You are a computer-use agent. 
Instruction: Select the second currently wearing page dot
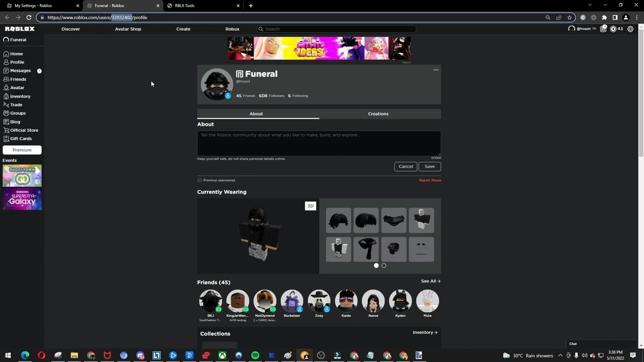[x=384, y=265]
